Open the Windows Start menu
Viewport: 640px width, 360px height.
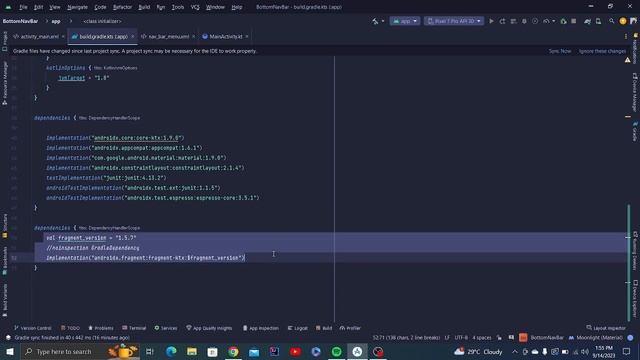point(10,351)
